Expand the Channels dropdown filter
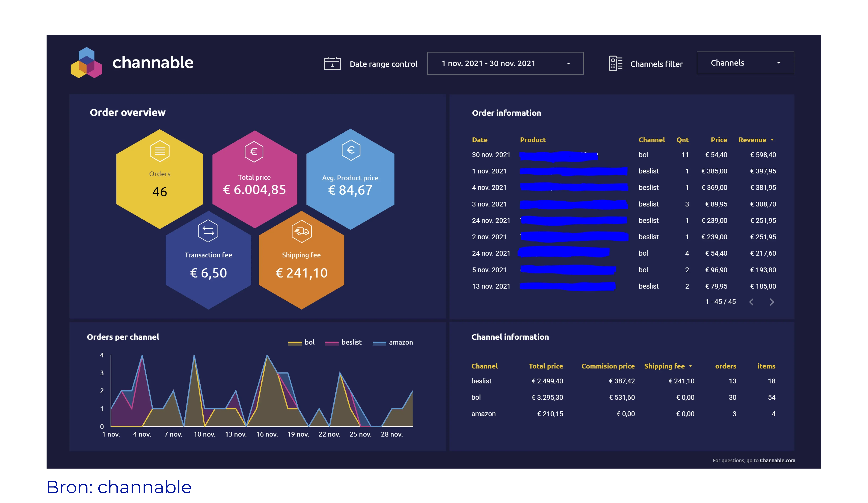This screenshot has height=503, width=868. coord(745,63)
